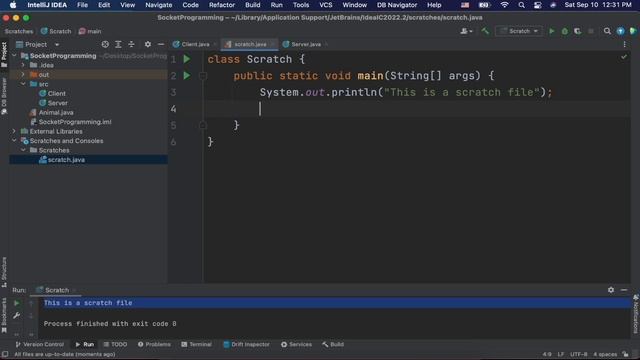Open the Navigate menu
The height and width of the screenshot is (360, 640).
tap(159, 5)
